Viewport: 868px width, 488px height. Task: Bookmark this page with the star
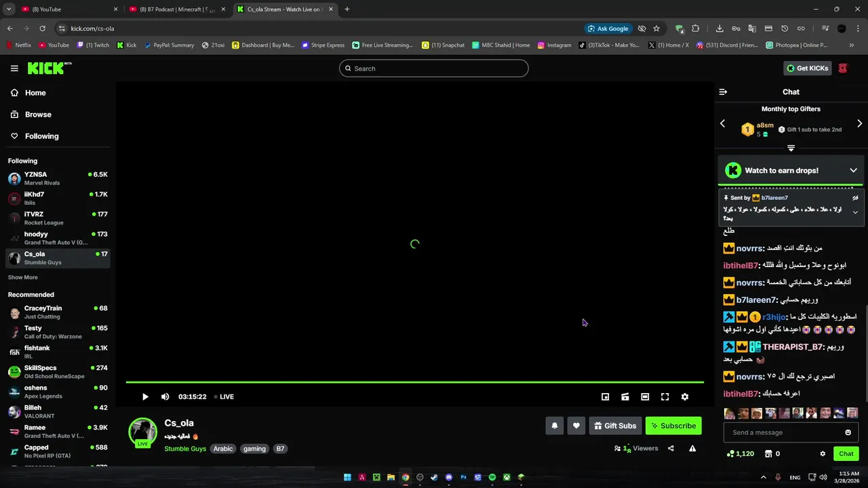pos(656,28)
